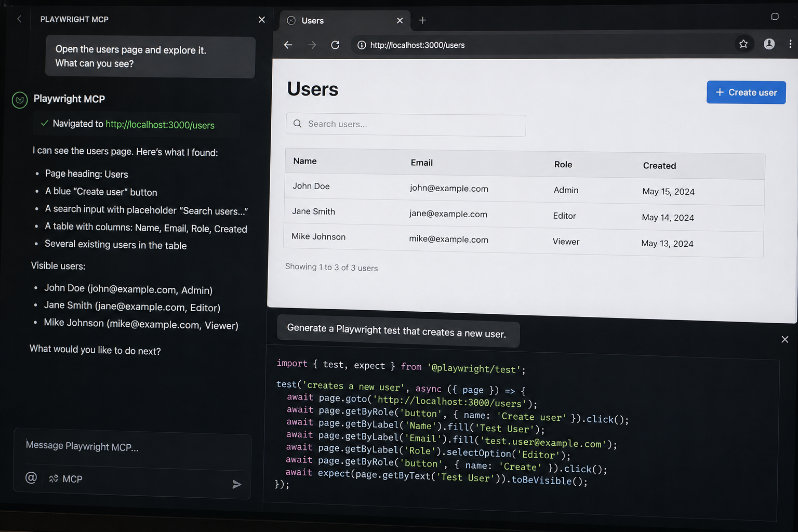Click the getByLabel('Email') code line
The image size is (798, 532).
tap(452, 440)
